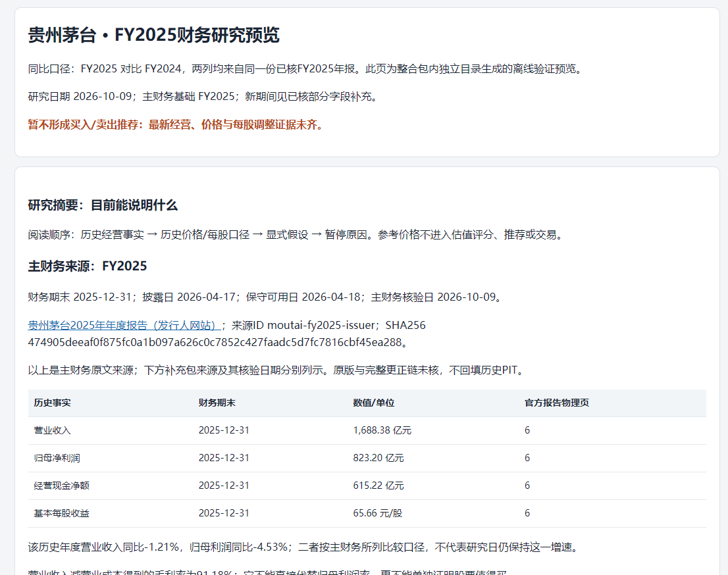Click the page number 6 in 基本每股收益 row
Screen dimensions: 728x575
tap(527, 513)
